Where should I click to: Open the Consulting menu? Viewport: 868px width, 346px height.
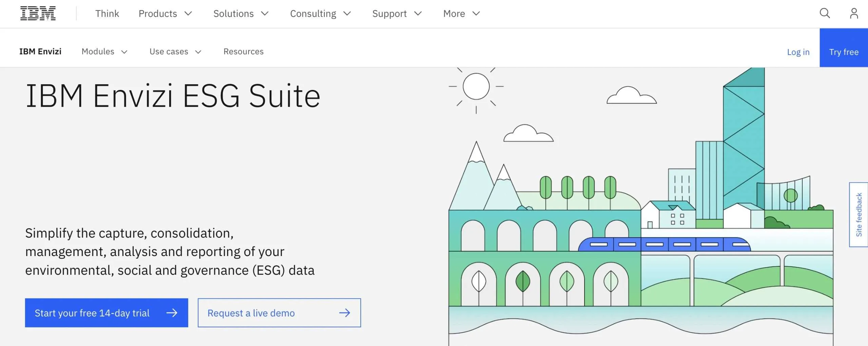[x=320, y=14]
